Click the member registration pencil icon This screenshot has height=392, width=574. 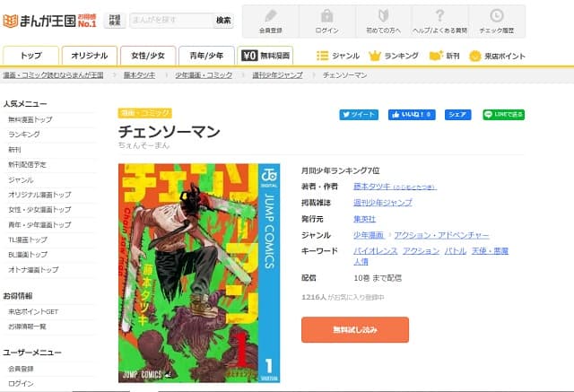coord(271,16)
